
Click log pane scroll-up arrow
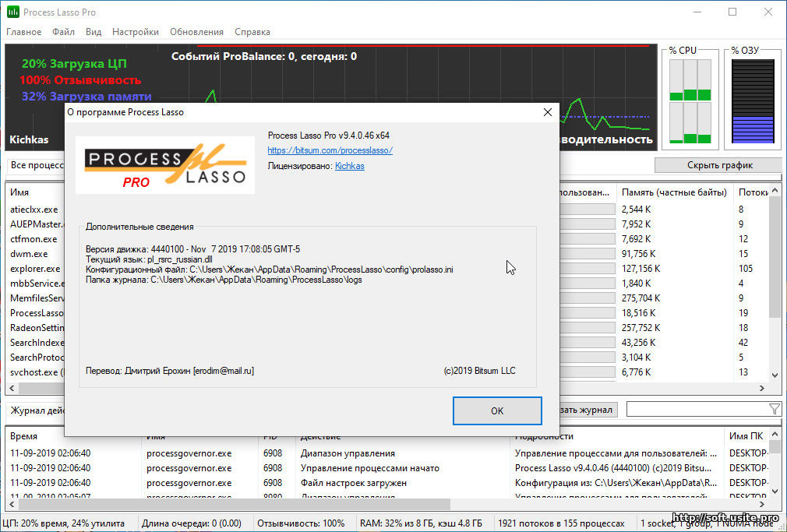(775, 435)
